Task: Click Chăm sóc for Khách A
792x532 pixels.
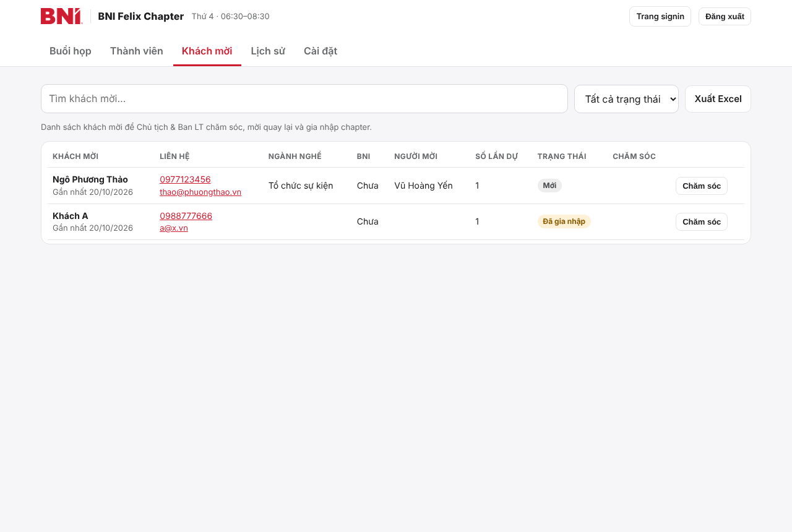Action: point(702,221)
